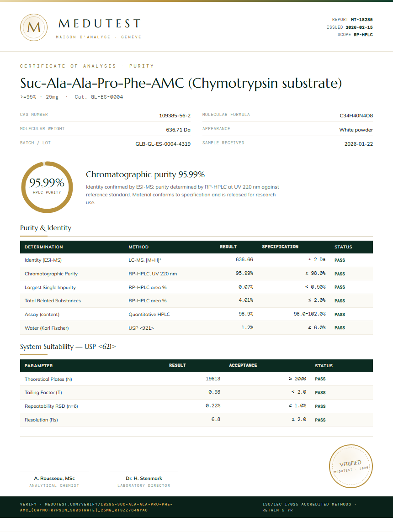Click the DETERMINATION column header
Viewport: 393px width, 532px height.
click(43, 247)
